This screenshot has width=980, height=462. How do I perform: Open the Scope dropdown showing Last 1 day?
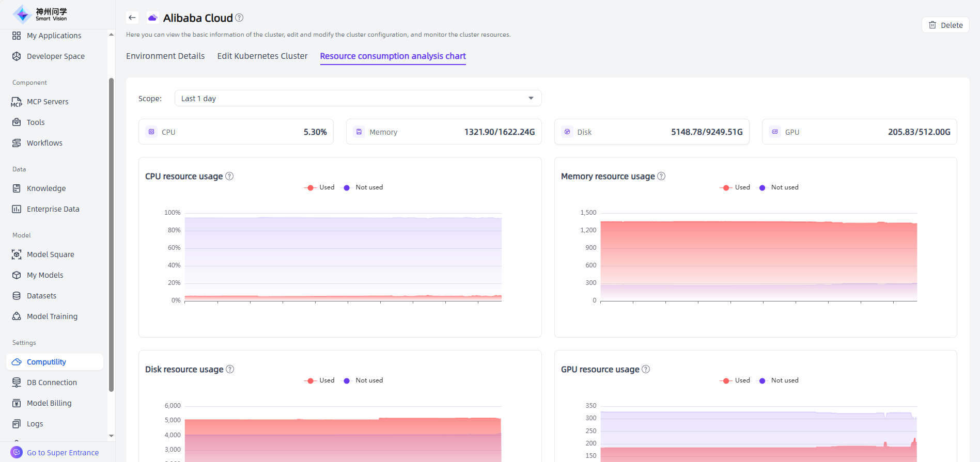click(357, 98)
